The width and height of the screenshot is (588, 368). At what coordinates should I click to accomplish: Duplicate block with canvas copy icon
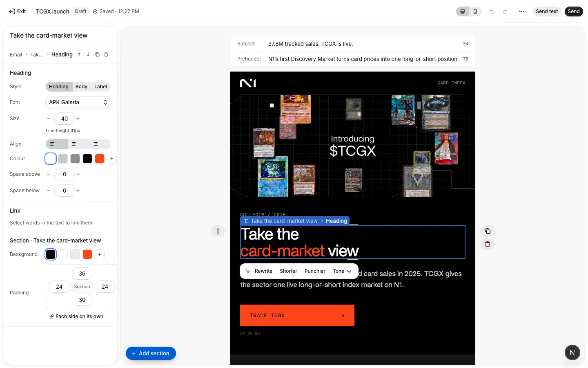[x=488, y=231]
